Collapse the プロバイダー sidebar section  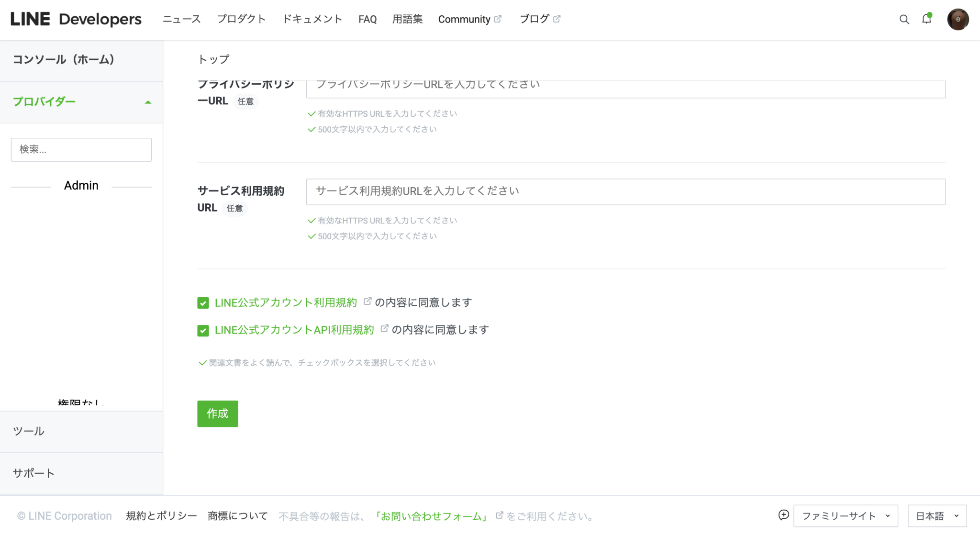148,102
